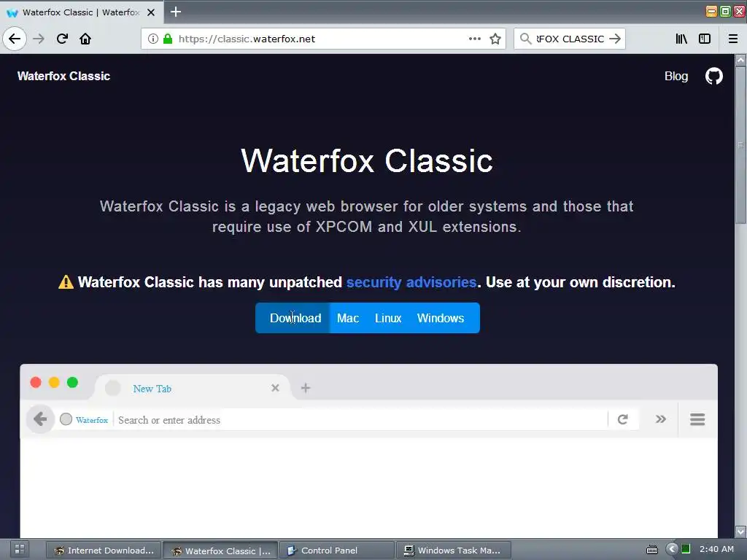Open the Library bookshelf icon
Viewport: 747px width, 560px height.
click(681, 39)
